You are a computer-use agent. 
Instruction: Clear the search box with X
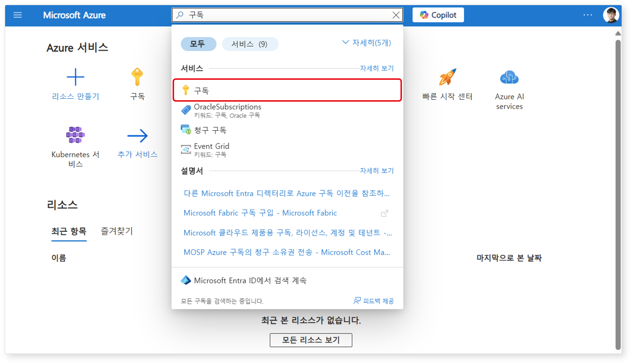pos(396,15)
